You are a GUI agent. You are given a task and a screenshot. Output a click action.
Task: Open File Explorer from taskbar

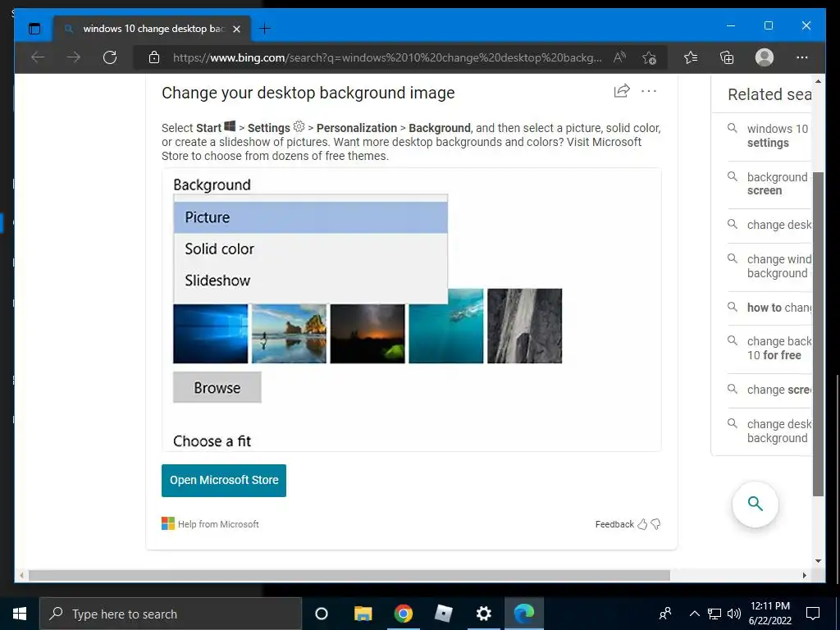(x=363, y=614)
